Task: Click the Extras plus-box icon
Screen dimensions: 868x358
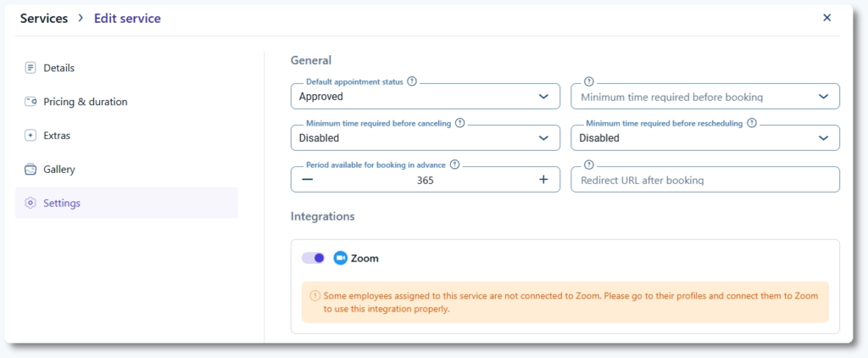Action: point(31,136)
